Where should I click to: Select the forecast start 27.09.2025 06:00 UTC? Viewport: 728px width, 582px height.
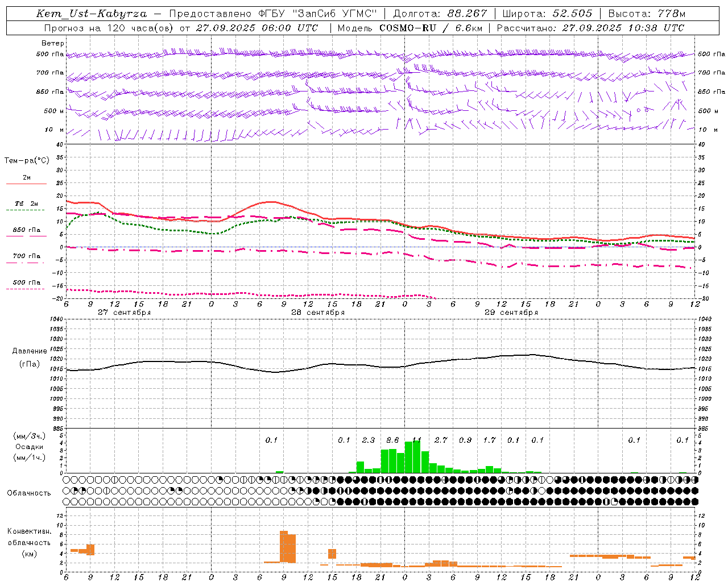[x=257, y=28]
